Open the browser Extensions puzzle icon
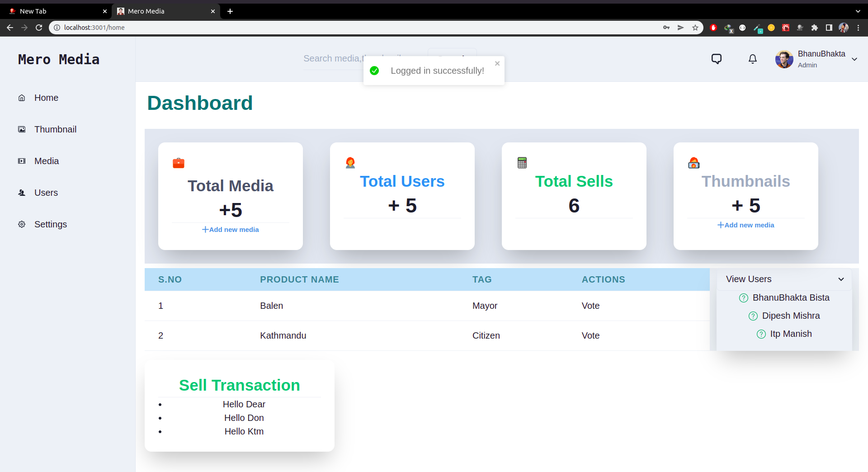868x472 pixels. click(x=815, y=28)
